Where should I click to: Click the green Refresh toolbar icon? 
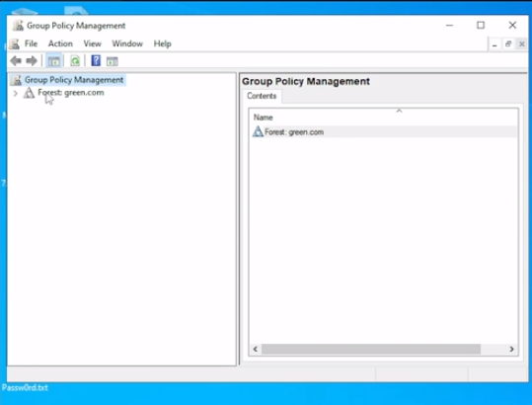(75, 61)
